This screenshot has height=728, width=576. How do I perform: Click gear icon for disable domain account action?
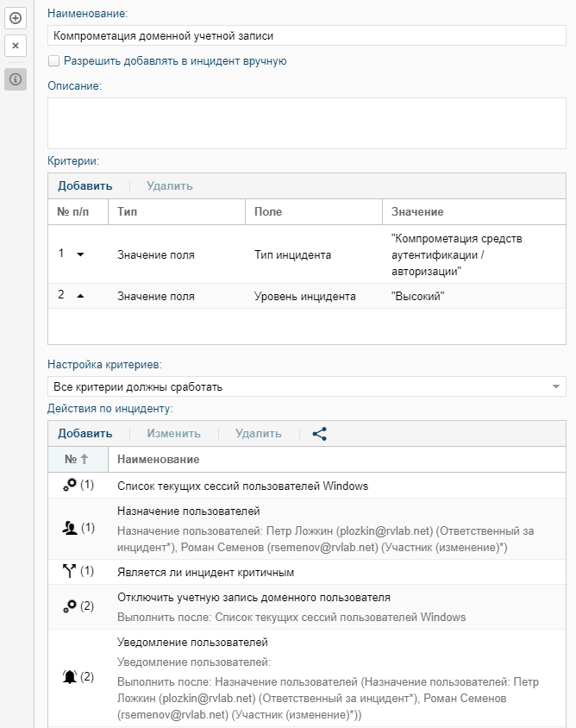tap(70, 606)
